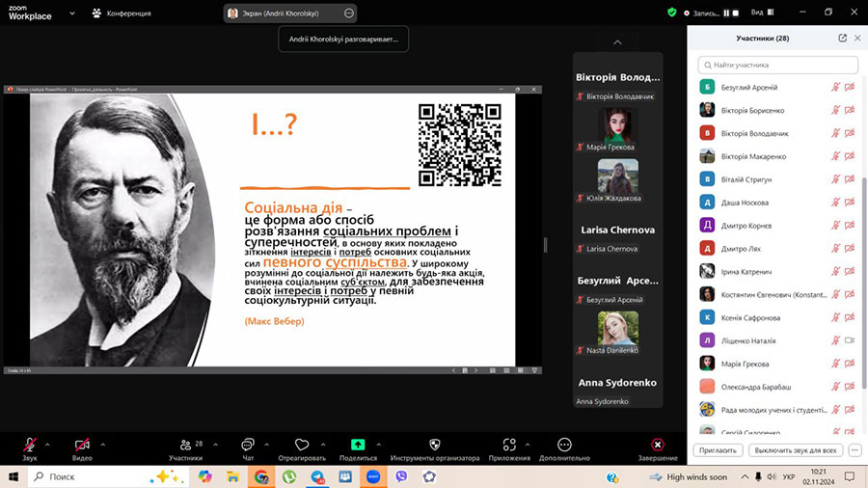
Task: Click the Найти участника search field
Action: (x=777, y=65)
